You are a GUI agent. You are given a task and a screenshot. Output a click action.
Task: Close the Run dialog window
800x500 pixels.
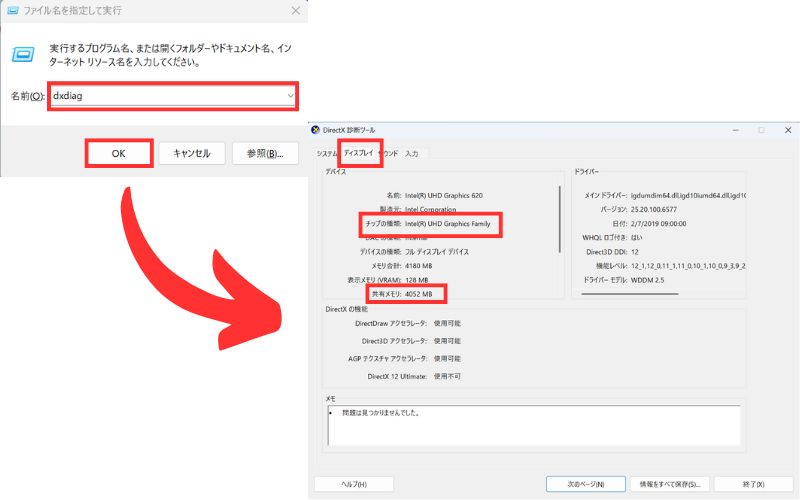tap(295, 11)
